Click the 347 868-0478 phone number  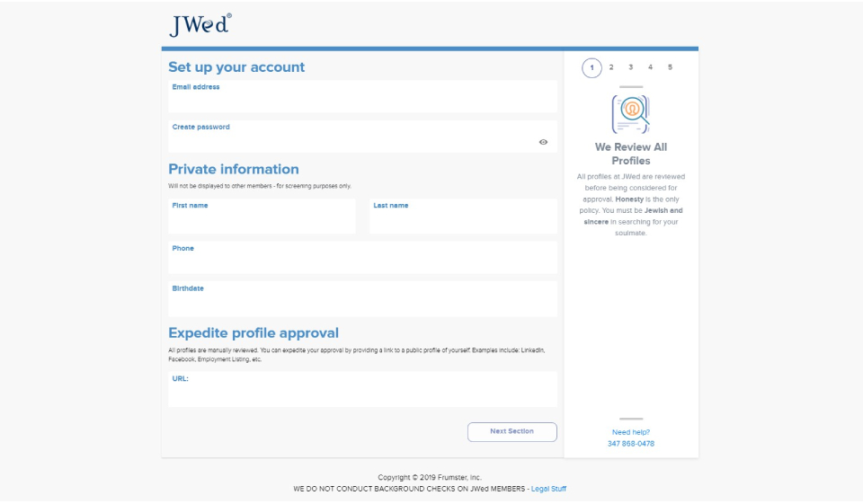[631, 444]
